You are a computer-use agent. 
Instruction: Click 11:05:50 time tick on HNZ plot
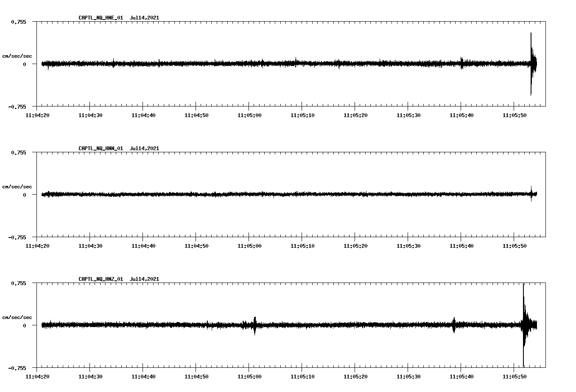coord(514,376)
